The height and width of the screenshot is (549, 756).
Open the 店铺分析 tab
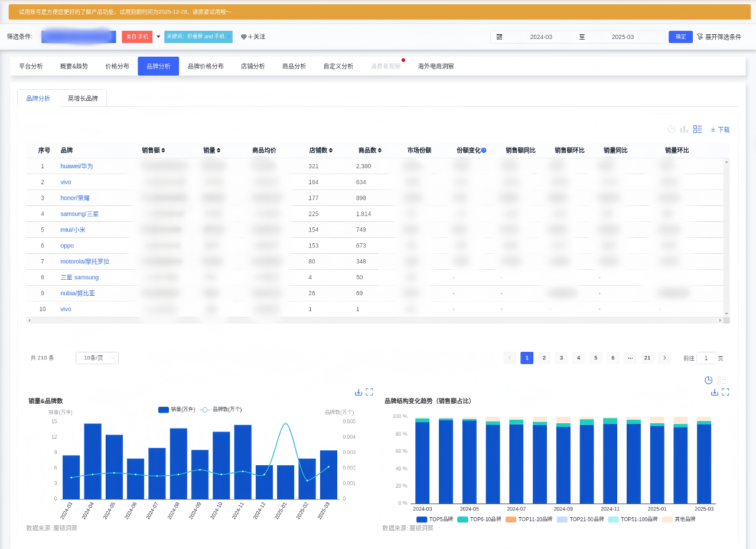pos(253,66)
